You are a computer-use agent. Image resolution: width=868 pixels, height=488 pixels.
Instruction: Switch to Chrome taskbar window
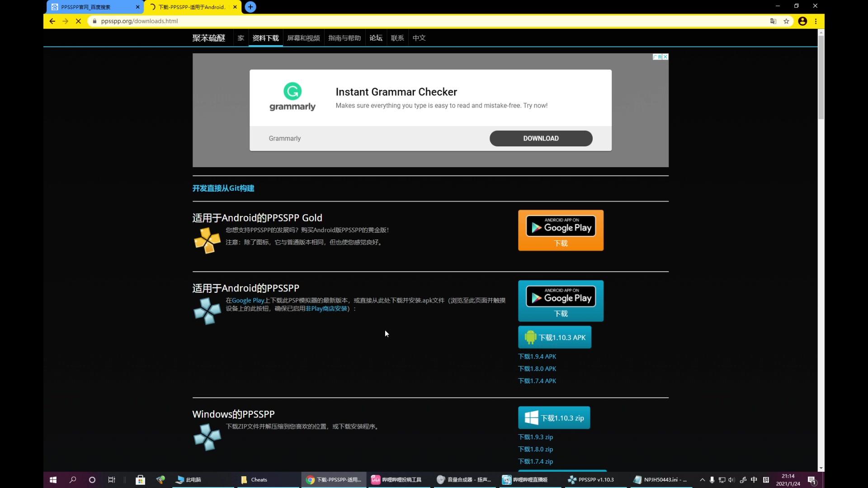(334, 480)
